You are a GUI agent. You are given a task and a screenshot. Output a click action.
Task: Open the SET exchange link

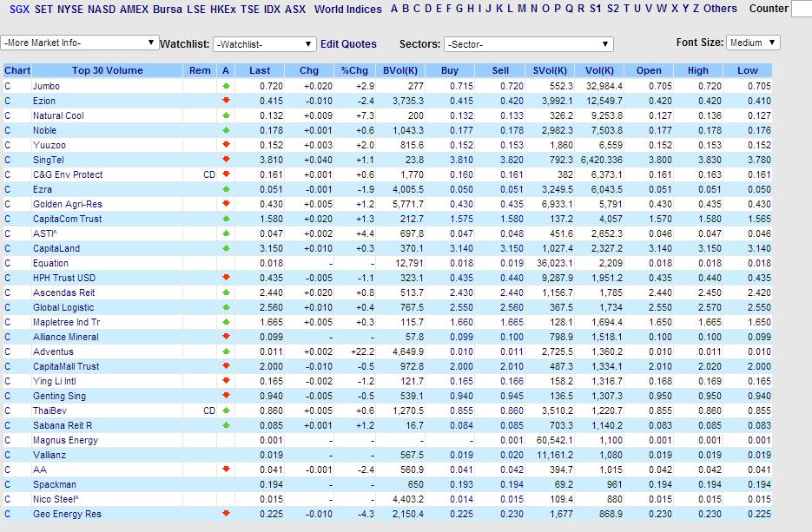(43, 10)
